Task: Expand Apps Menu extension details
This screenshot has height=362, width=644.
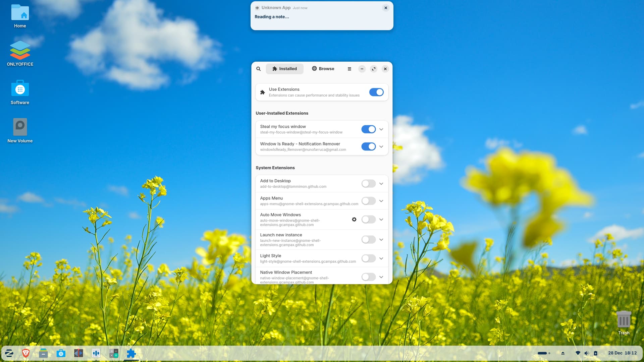Action: (x=381, y=201)
